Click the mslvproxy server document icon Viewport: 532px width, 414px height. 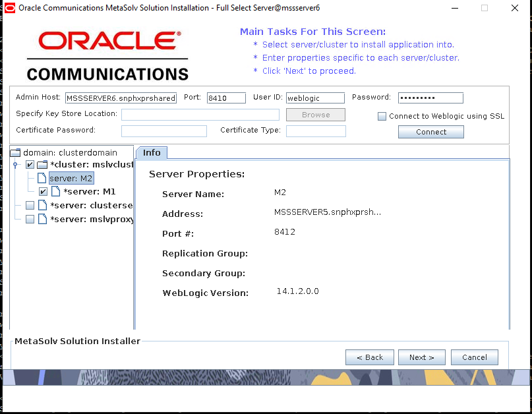[42, 219]
